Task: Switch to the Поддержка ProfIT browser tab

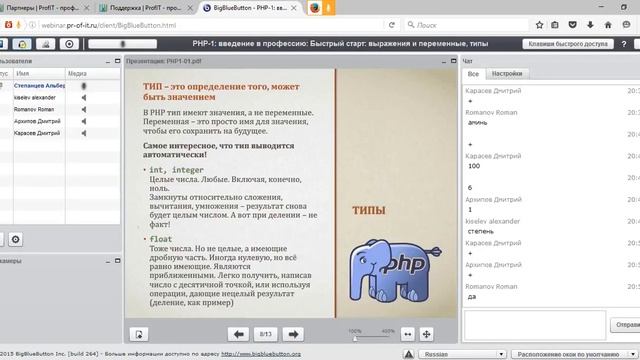Action: pyautogui.click(x=146, y=8)
